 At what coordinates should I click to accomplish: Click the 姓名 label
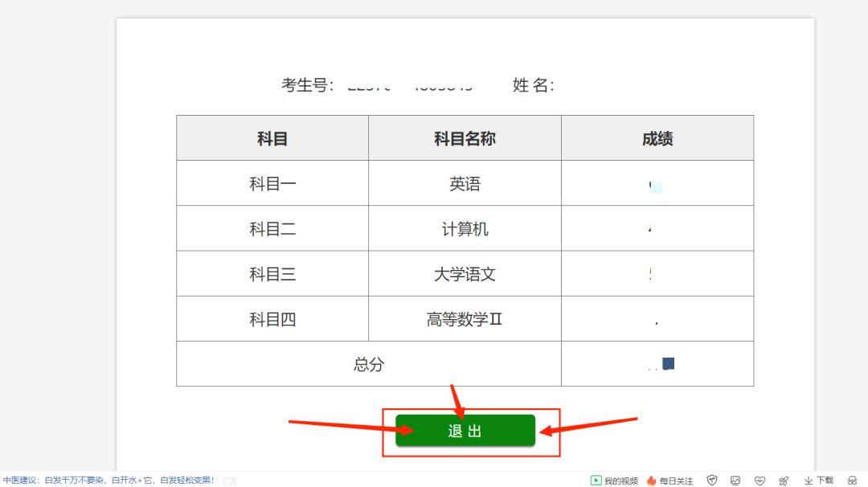[533, 85]
